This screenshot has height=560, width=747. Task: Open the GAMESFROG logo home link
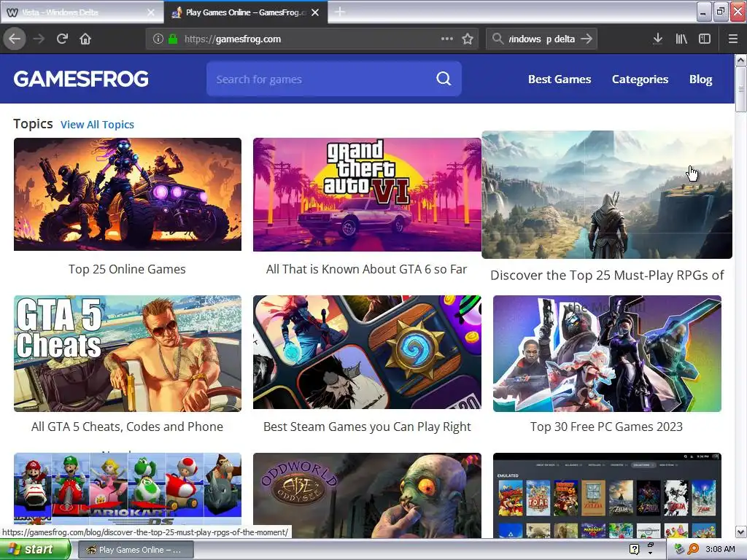point(81,79)
